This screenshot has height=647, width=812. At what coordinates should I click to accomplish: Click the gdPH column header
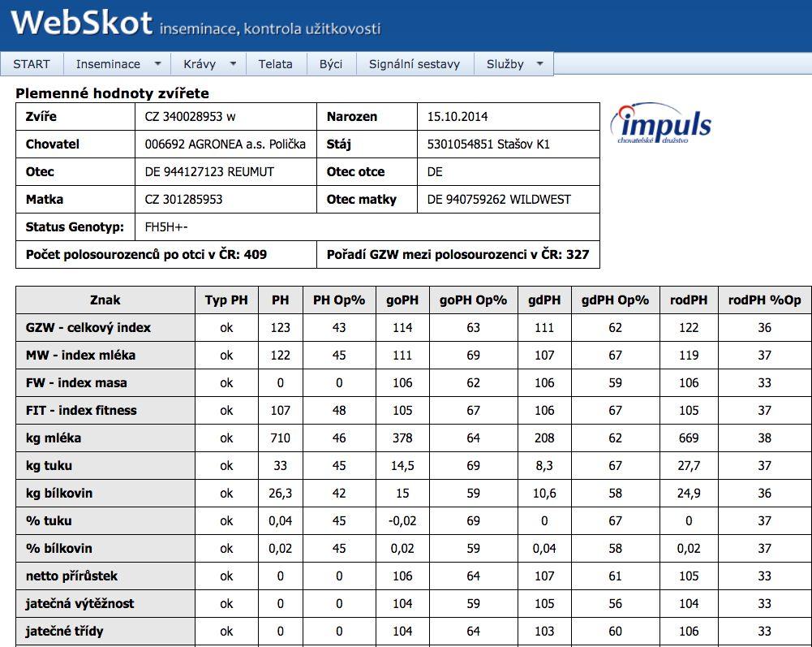544,300
